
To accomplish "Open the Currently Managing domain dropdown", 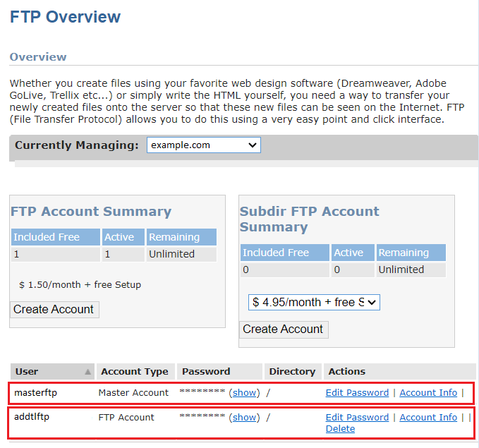I will (204, 145).
